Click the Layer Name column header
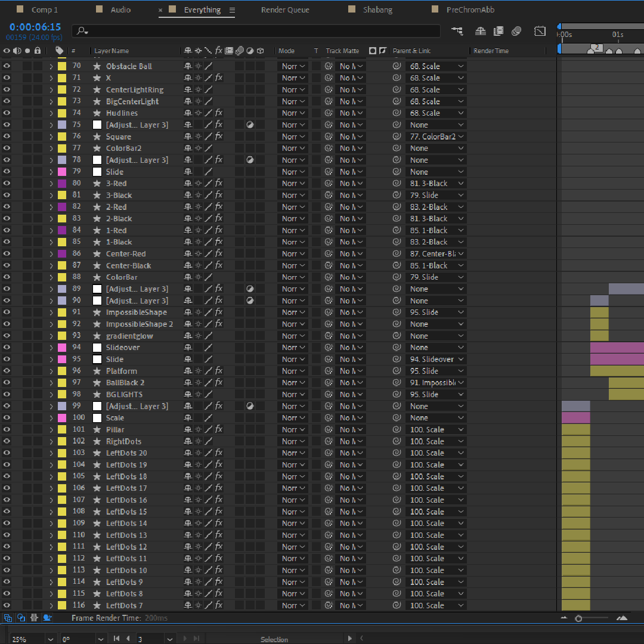 (x=112, y=51)
